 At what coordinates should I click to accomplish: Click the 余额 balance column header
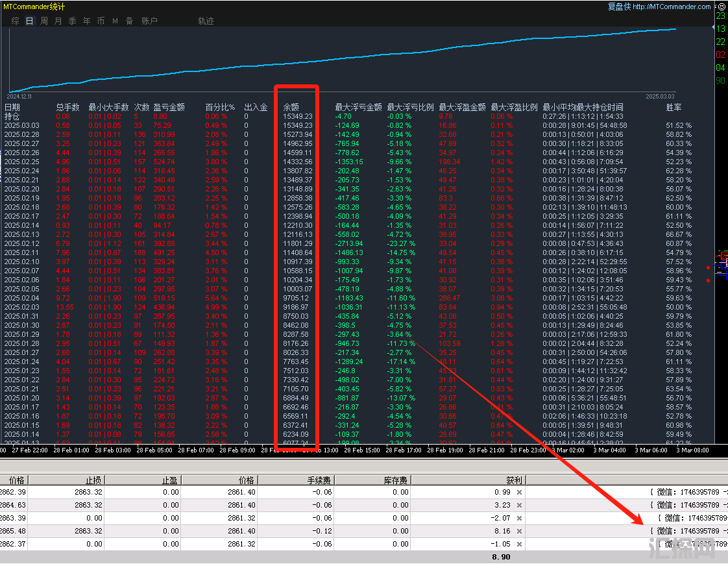click(291, 107)
